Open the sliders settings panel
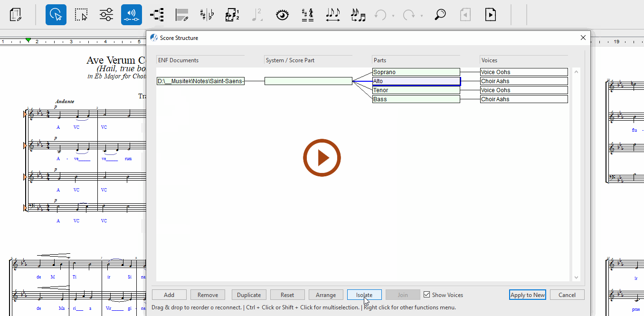The height and width of the screenshot is (316, 644). pos(106,15)
